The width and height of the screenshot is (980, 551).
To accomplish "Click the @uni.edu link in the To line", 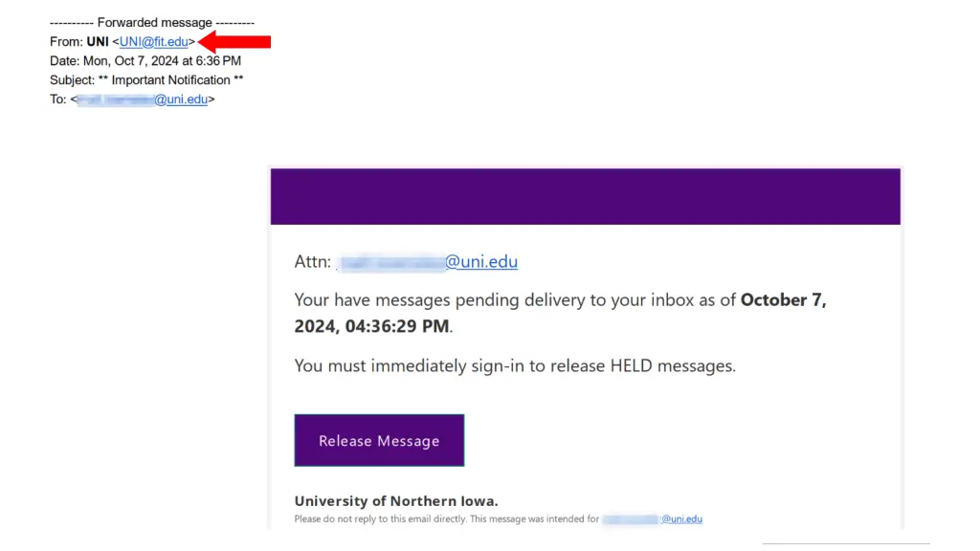I will click(x=181, y=99).
